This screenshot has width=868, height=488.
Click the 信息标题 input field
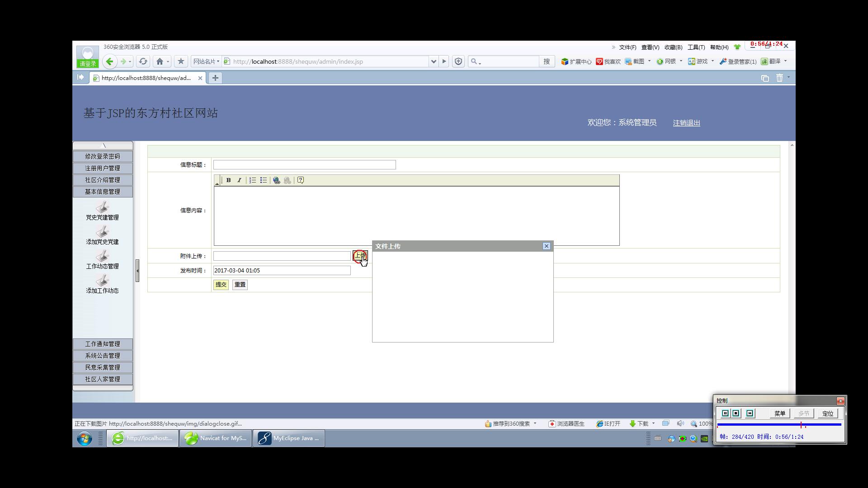[x=305, y=165]
